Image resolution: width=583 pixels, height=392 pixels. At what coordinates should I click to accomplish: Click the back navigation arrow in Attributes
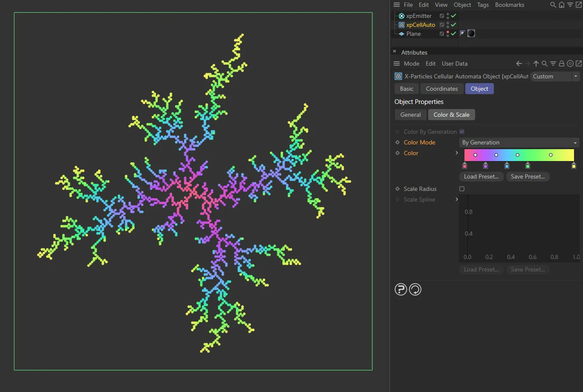519,63
